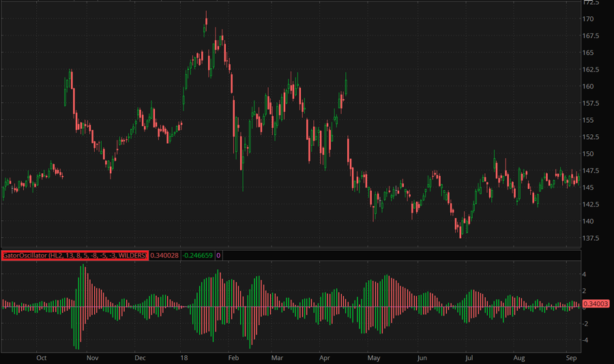The width and height of the screenshot is (614, 364).
Task: Select the red 0.34003 value bubble
Action: point(596,304)
